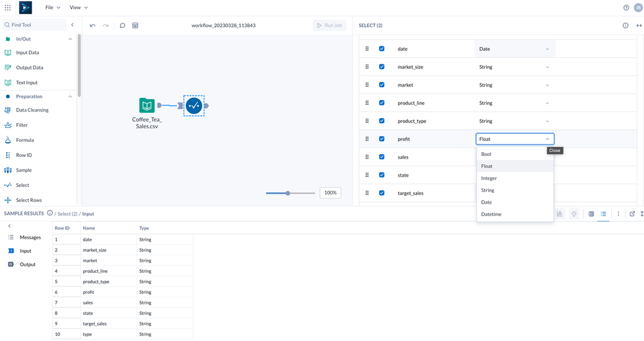Uncheck the state field checkbox
This screenshot has width=644, height=341.
pos(382,175)
